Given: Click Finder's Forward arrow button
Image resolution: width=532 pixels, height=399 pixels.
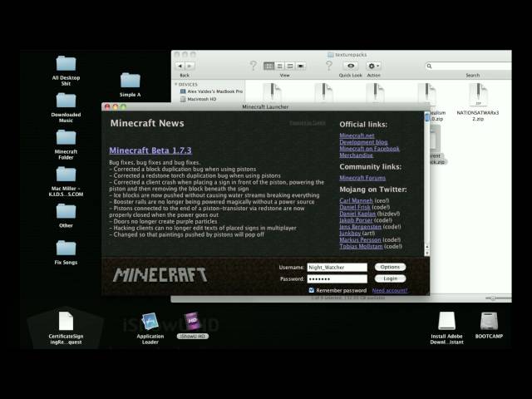Looking at the screenshot, I should (x=190, y=66).
